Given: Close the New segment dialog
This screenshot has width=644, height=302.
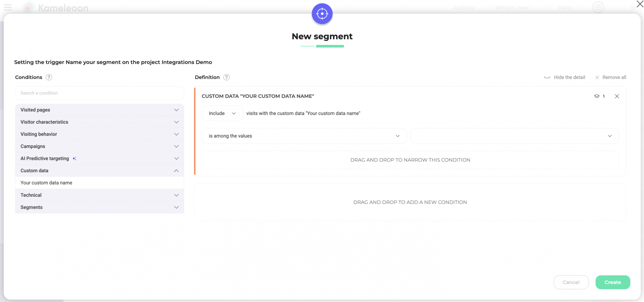Looking at the screenshot, I should coord(640,4).
